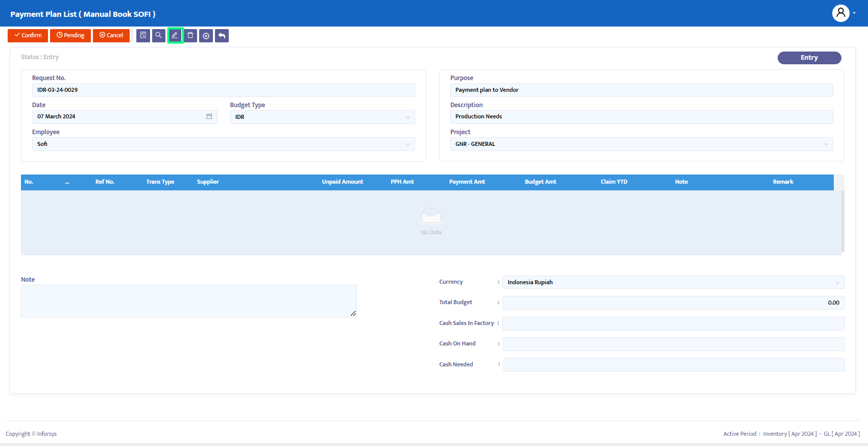
Task: Click the Status : Entry label
Action: pos(40,57)
